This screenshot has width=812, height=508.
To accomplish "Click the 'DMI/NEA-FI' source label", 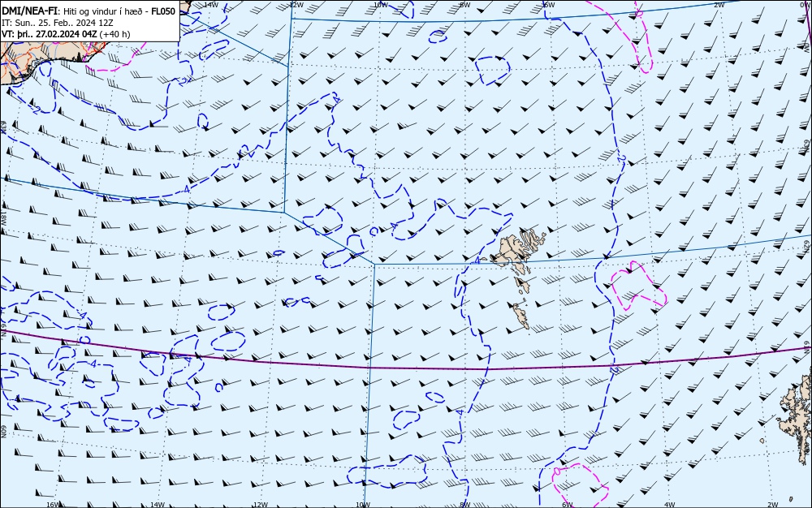I will click(x=29, y=11).
